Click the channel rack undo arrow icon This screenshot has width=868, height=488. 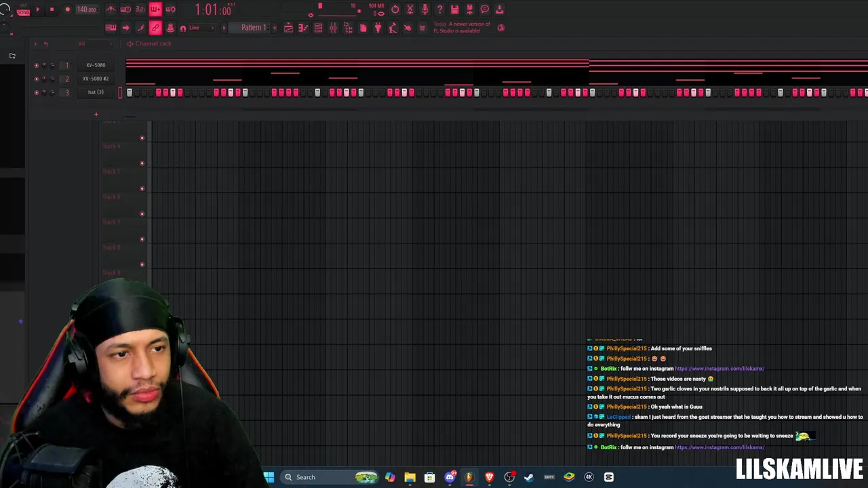(x=46, y=44)
